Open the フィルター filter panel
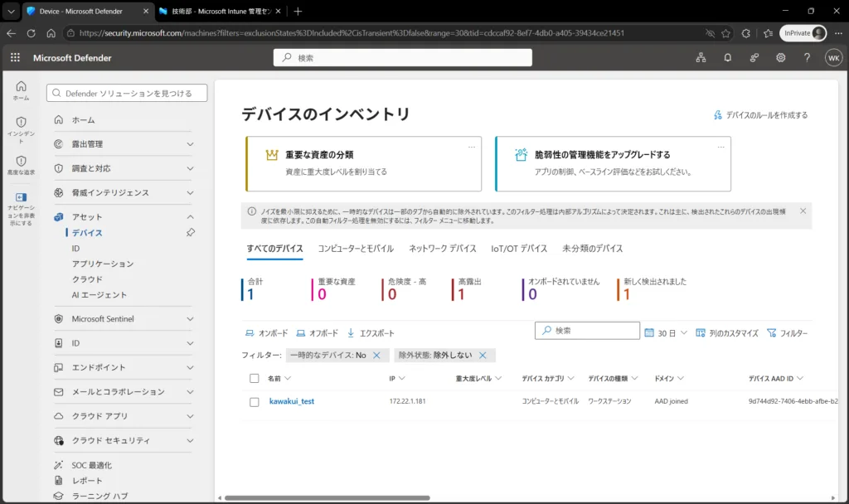Screen dimensions: 849x504 pos(788,333)
